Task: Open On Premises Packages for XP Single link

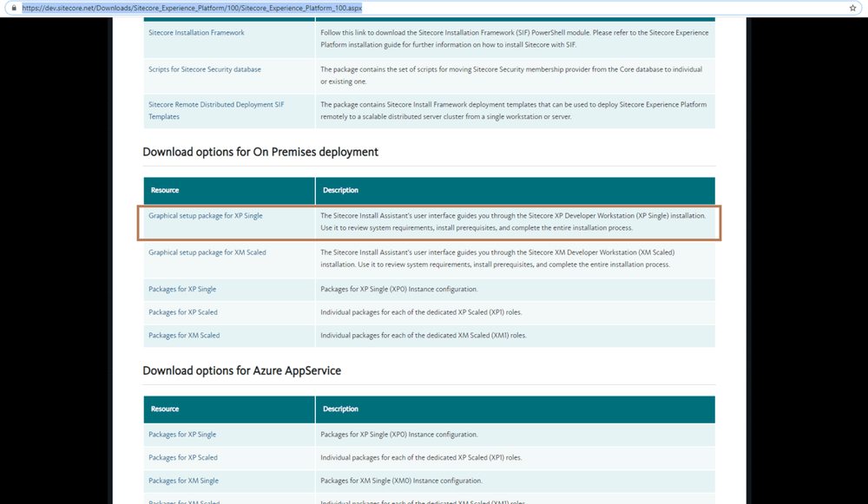Action: coord(182,289)
